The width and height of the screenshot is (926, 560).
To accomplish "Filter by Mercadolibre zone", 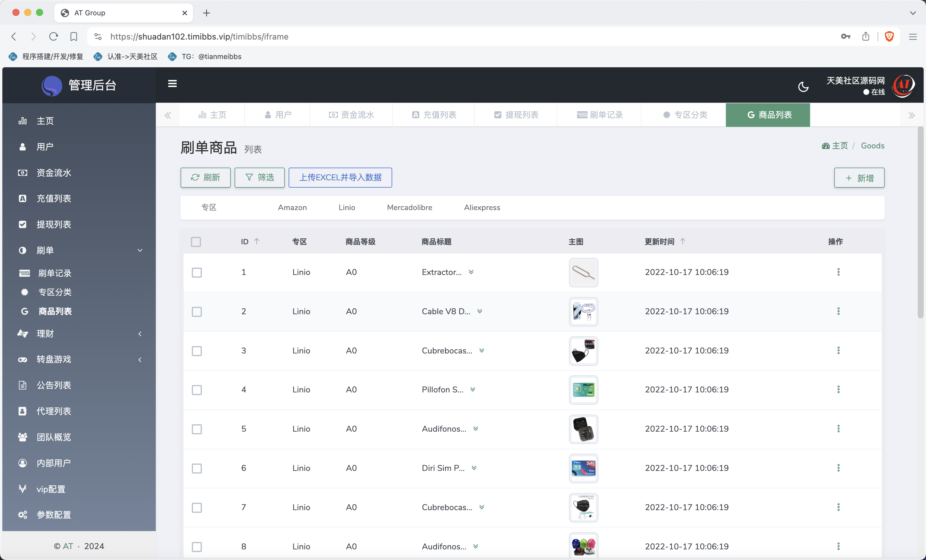I will tap(409, 207).
